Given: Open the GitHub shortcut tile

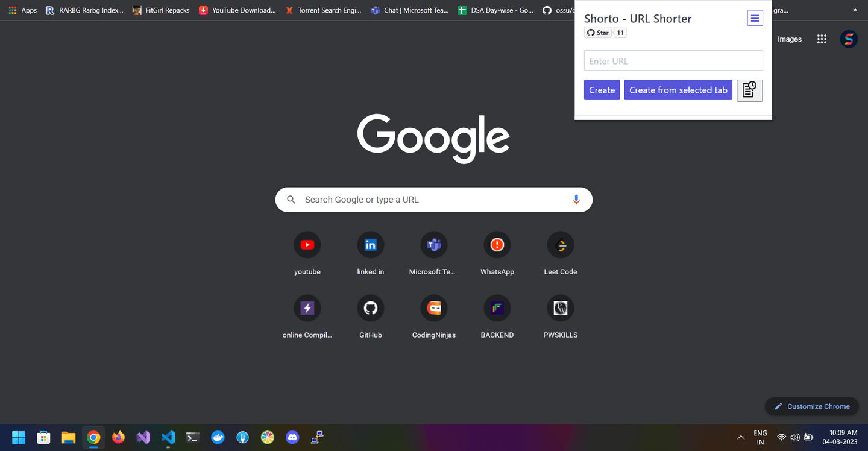Looking at the screenshot, I should click(371, 317).
